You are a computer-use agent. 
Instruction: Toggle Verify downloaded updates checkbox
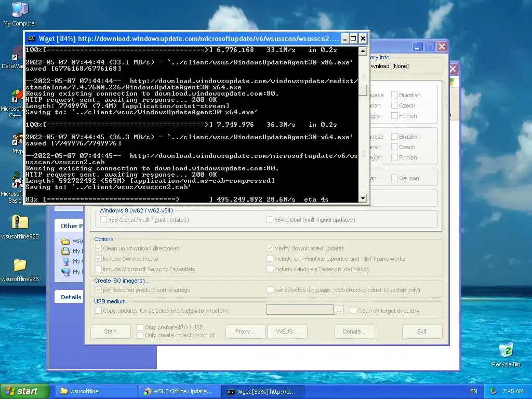click(x=270, y=248)
